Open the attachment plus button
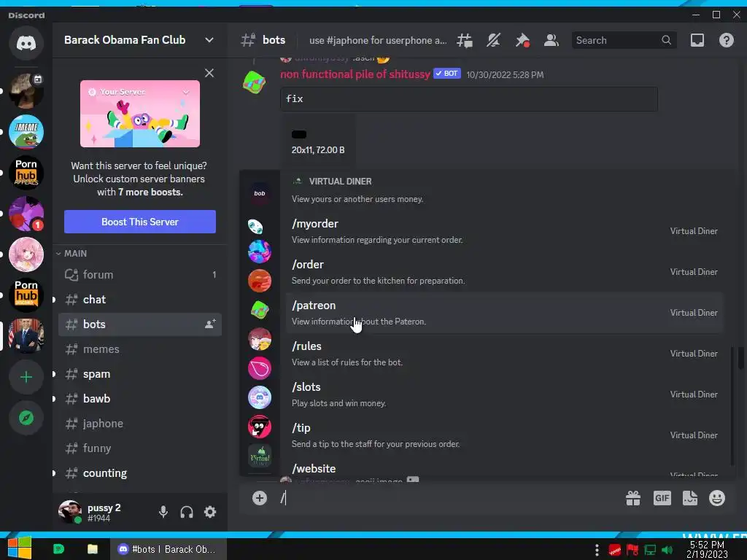 [x=259, y=498]
